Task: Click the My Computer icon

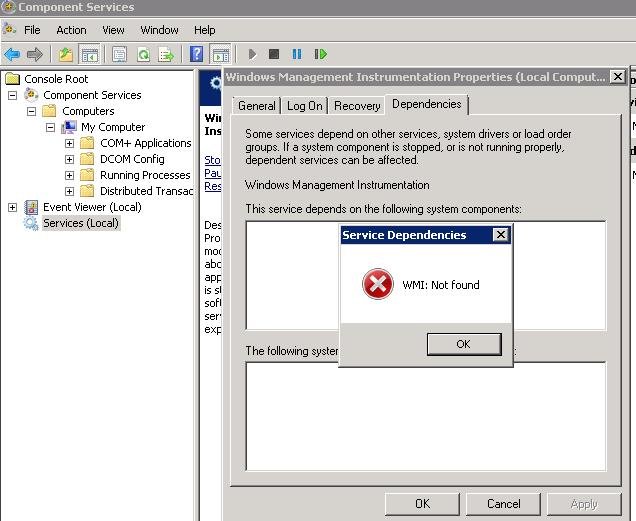Action: 69,127
